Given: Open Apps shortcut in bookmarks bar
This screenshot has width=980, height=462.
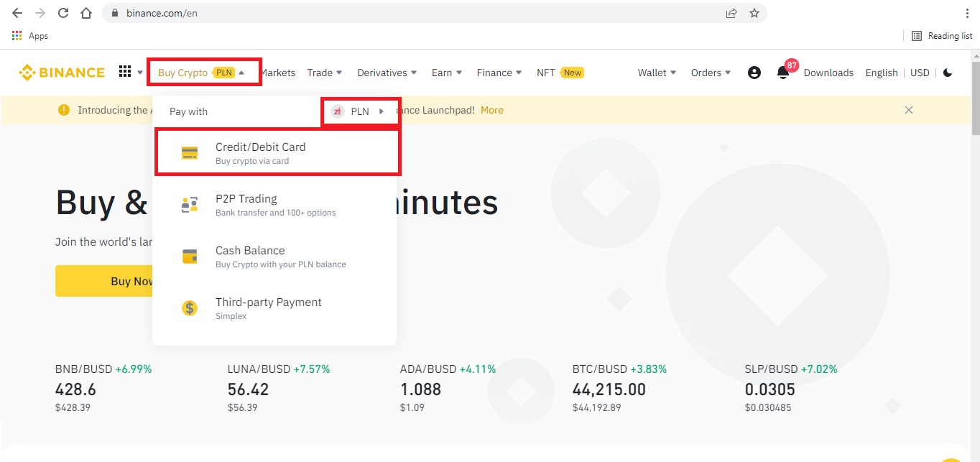Looking at the screenshot, I should (30, 35).
